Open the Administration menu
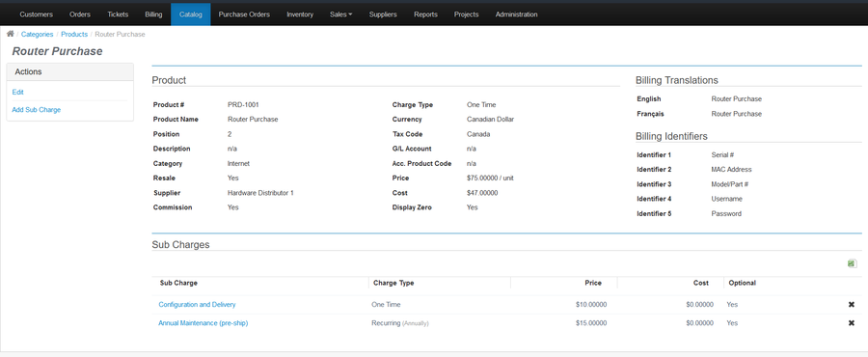The width and height of the screenshot is (868, 357). [517, 14]
